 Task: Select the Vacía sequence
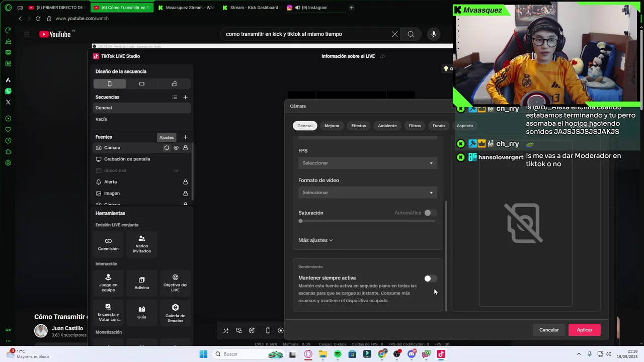142,119
